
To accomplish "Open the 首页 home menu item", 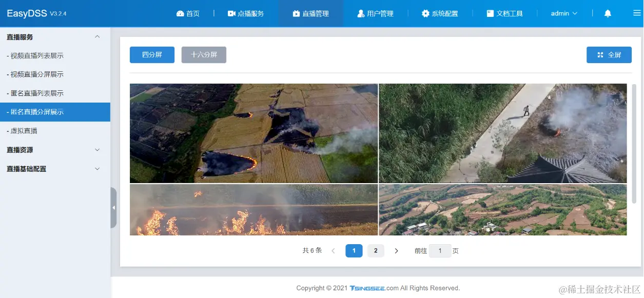I will coord(188,13).
